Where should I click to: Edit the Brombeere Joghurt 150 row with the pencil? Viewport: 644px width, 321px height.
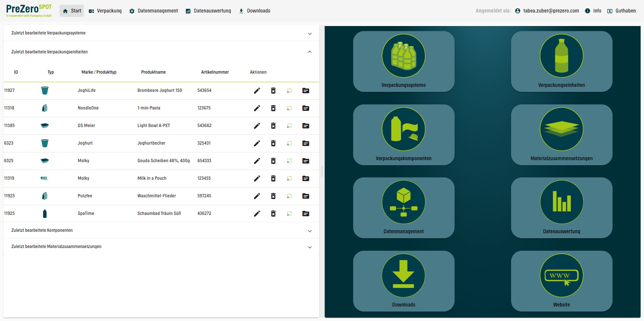point(257,91)
